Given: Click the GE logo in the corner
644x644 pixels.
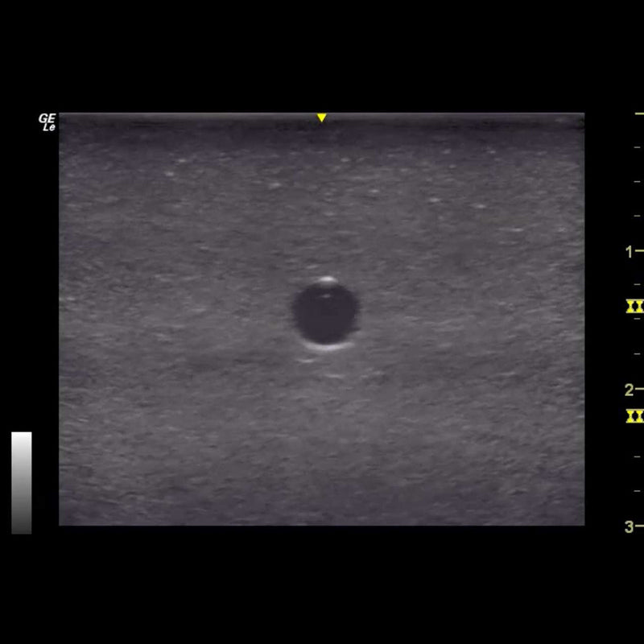Looking at the screenshot, I should point(47,118).
